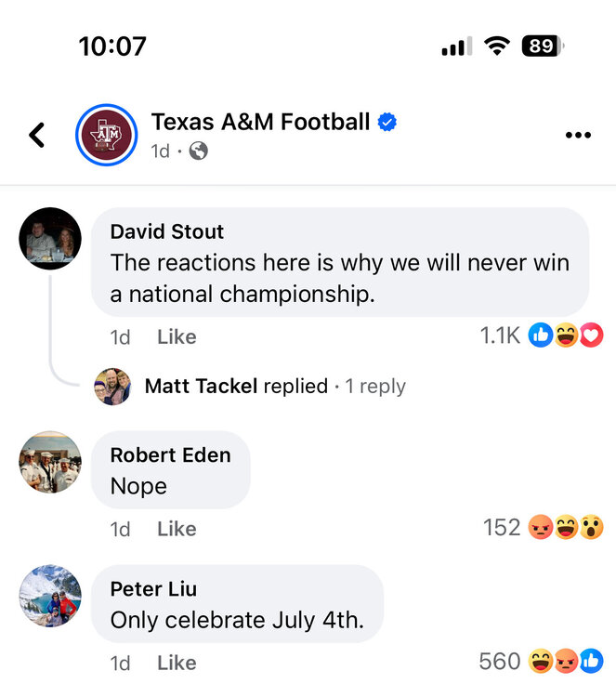Like Robert Eden's "Nope" comment
616x697 pixels.
[x=177, y=529]
